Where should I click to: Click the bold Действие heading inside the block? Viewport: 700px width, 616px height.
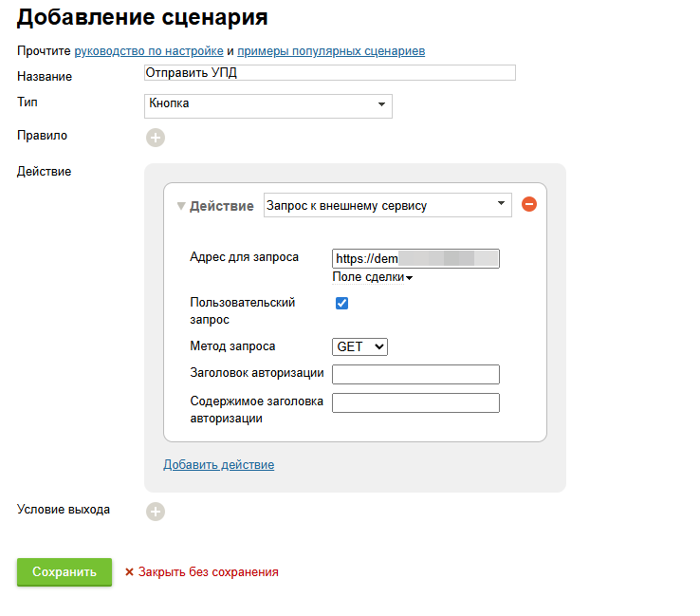(221, 206)
